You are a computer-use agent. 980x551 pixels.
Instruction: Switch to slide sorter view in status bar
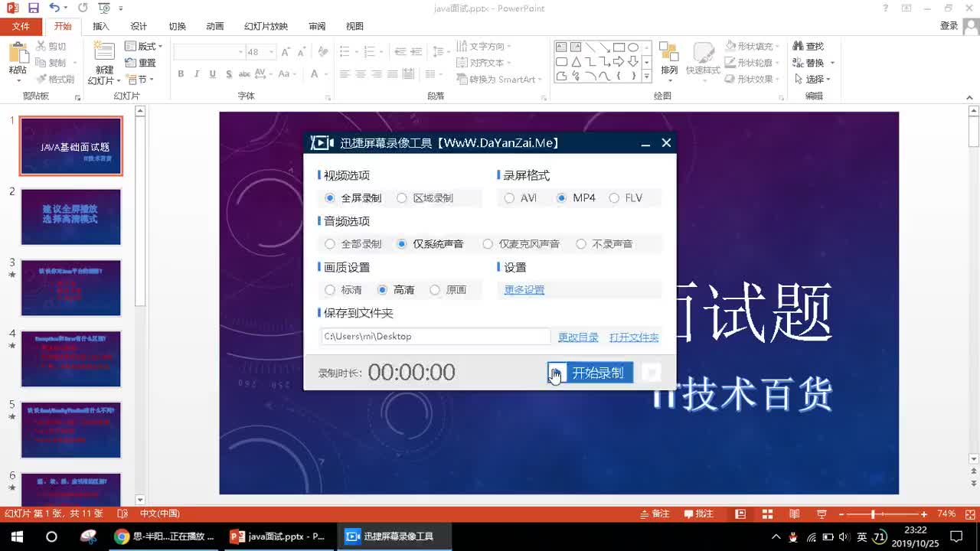click(767, 514)
